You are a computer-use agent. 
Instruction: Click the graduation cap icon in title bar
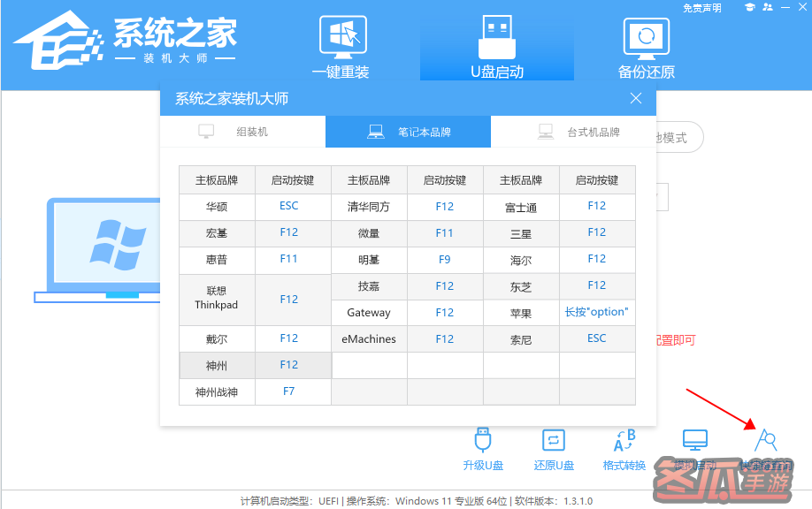pos(749,7)
